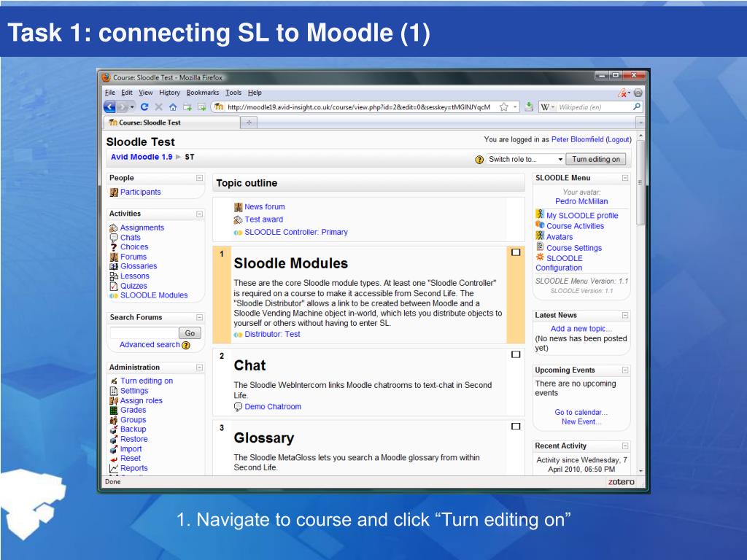Click the Quizzes icon in Activities
747x560 pixels.
pos(114,286)
